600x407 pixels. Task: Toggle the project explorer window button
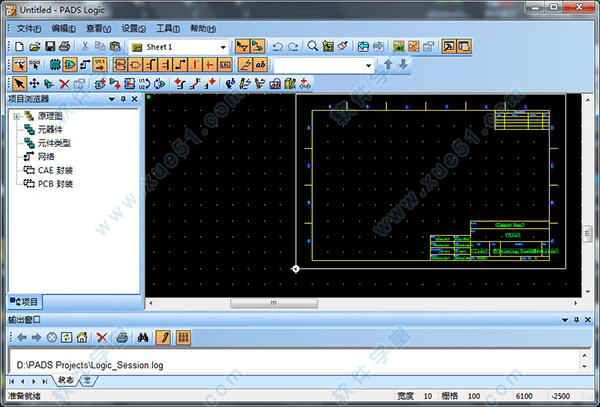tap(450, 47)
